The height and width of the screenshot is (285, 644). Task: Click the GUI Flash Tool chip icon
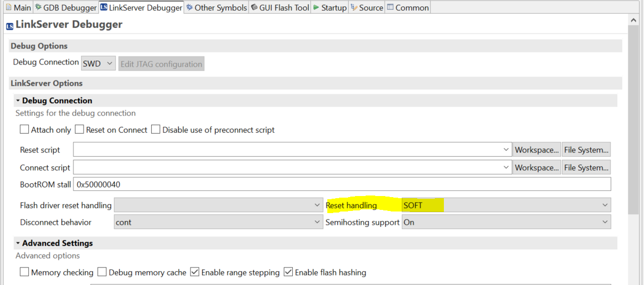tap(254, 7)
